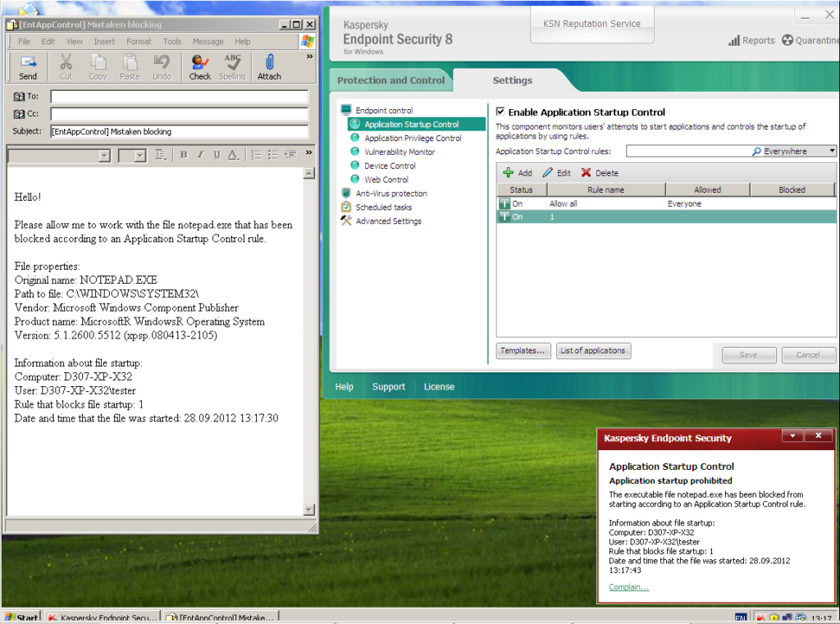Click the bulleted list formatting icon
840x624 pixels.
(x=273, y=155)
